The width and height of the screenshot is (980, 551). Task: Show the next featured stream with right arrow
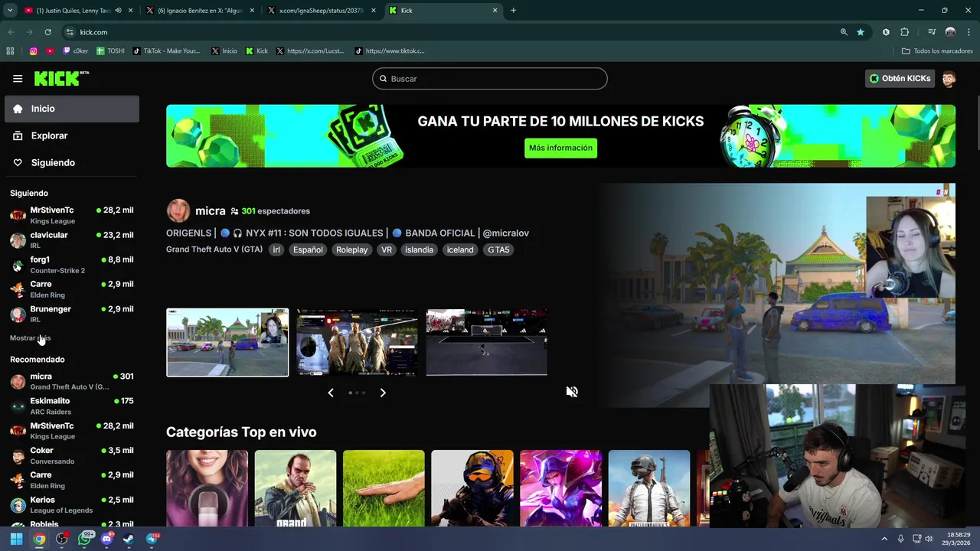tap(383, 393)
